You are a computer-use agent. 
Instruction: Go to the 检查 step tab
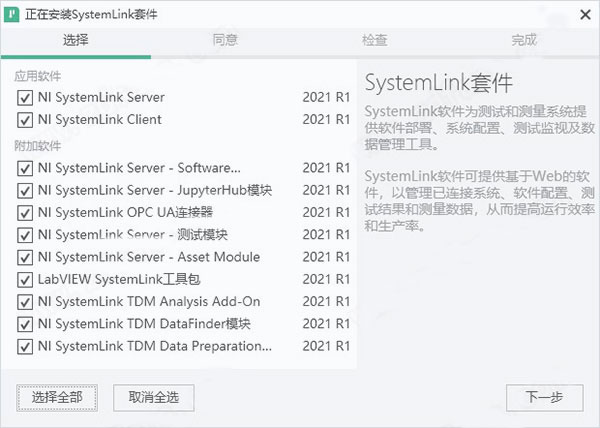[x=375, y=40]
